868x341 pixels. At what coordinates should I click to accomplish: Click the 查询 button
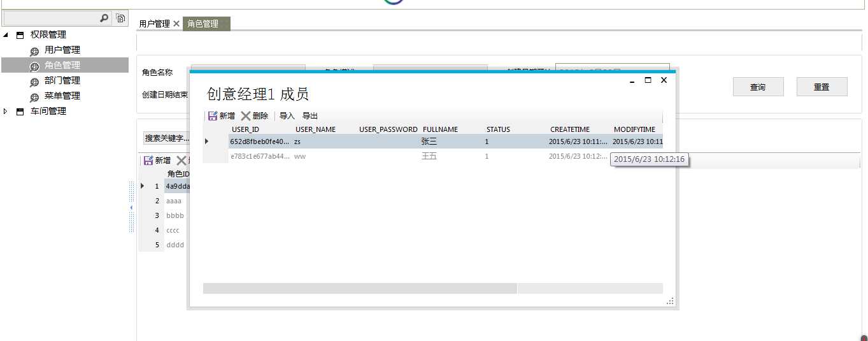click(758, 87)
